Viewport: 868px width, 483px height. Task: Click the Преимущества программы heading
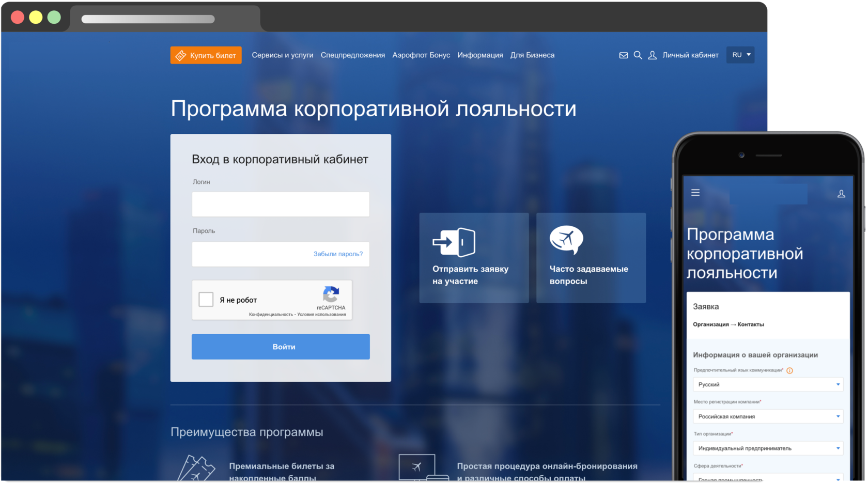247,432
